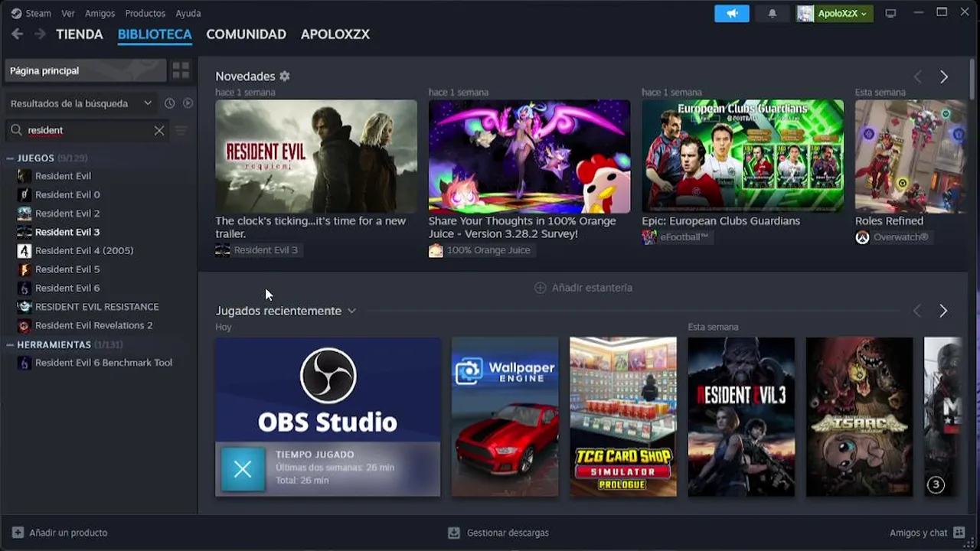Go to COMUNIDAD tab
The height and width of the screenshot is (551, 980).
click(246, 34)
